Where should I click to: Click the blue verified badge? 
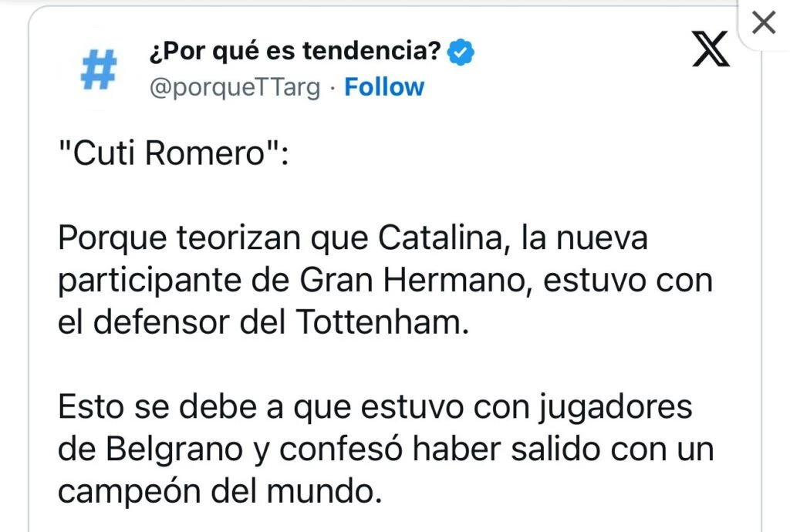(462, 52)
